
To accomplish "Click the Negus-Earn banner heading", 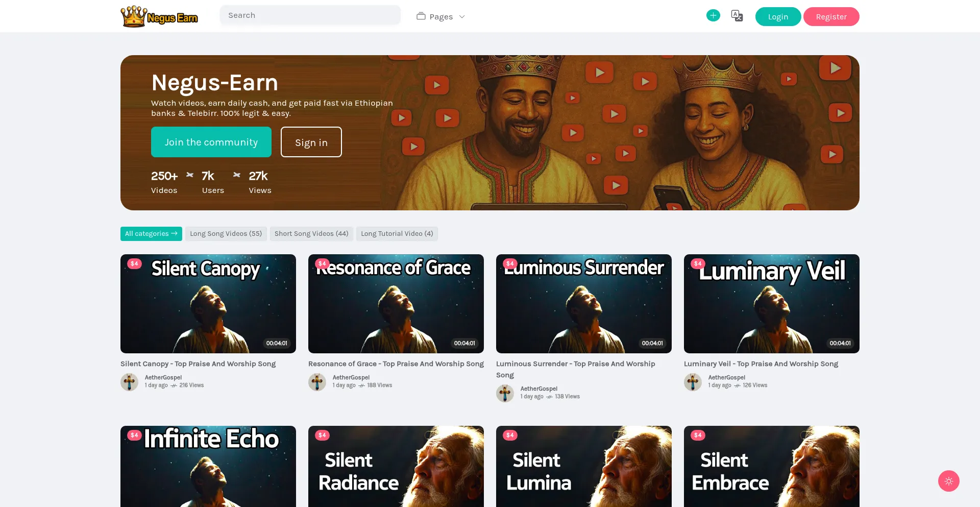I will (215, 82).
